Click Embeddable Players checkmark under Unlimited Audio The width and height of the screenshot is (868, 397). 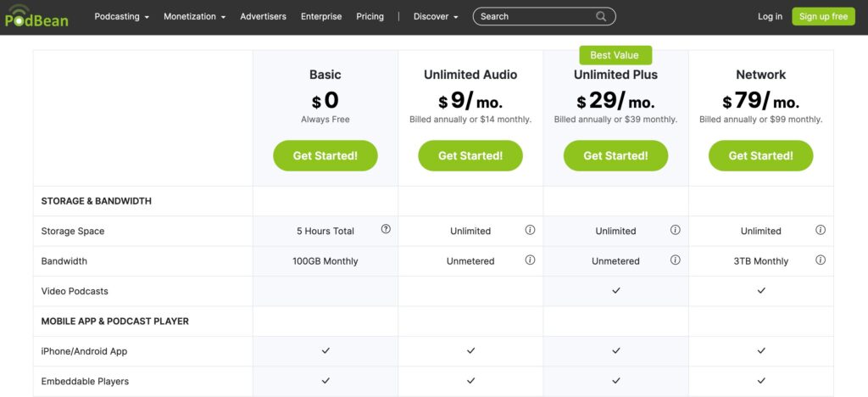[x=470, y=380]
